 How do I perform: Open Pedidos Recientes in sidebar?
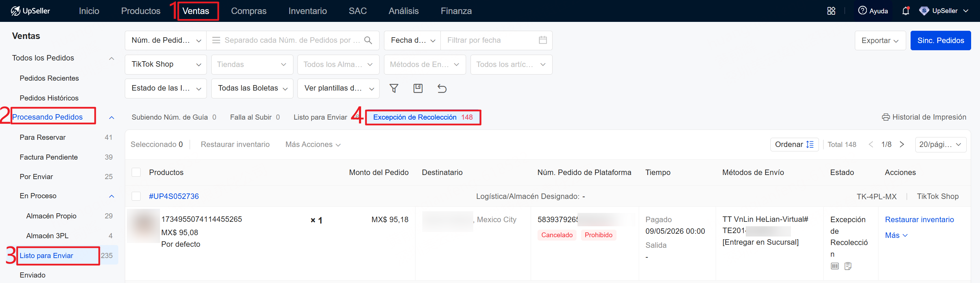point(49,78)
